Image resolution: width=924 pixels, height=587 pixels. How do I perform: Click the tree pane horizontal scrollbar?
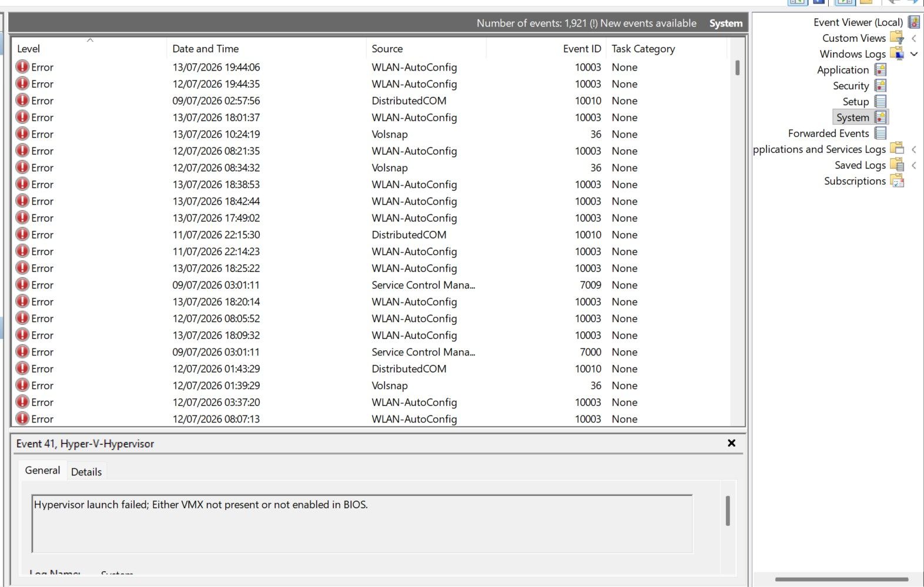coord(842,579)
